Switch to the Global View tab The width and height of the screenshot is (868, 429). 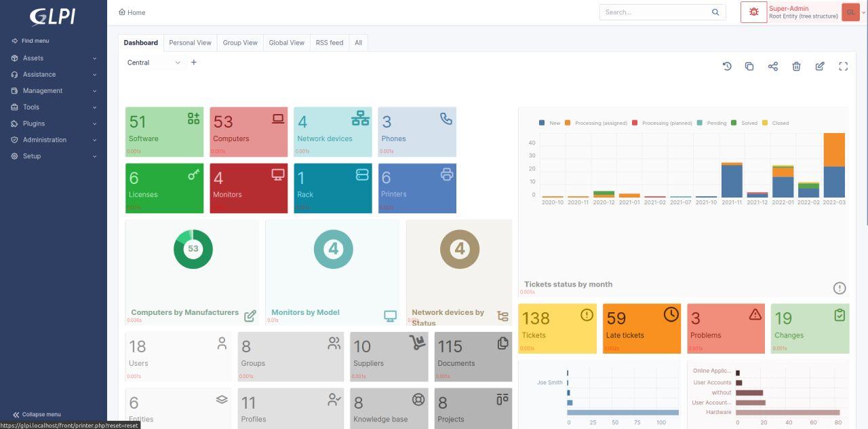286,42
